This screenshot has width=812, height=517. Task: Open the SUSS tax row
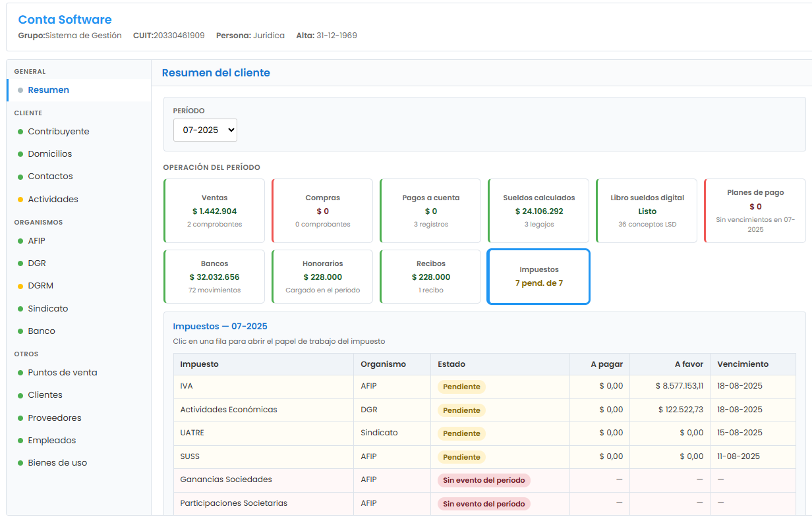484,457
